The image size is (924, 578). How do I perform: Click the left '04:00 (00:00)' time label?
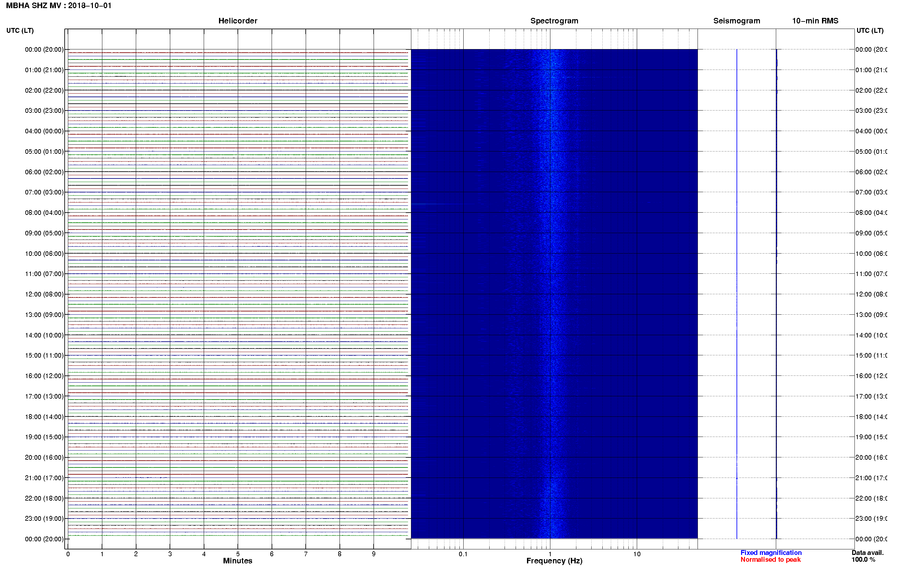point(44,131)
